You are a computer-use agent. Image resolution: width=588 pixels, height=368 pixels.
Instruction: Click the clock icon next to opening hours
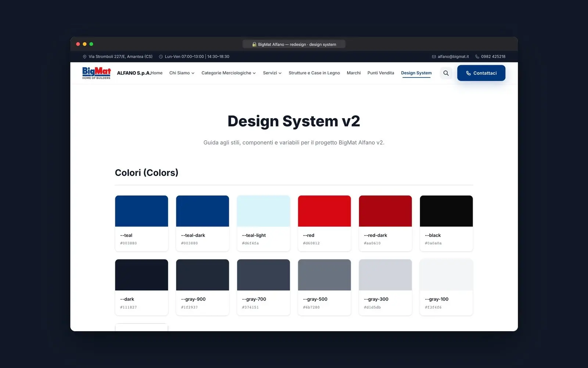pos(161,57)
